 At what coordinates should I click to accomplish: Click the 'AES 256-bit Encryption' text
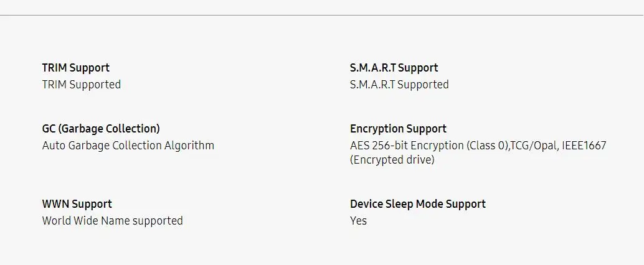407,146
